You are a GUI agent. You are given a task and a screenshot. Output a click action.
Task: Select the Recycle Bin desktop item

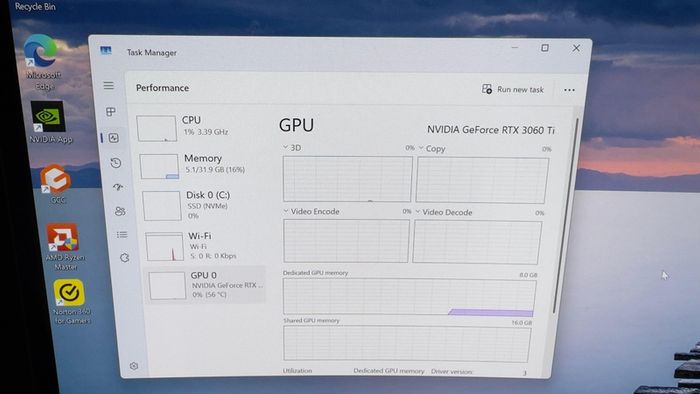[x=35, y=7]
